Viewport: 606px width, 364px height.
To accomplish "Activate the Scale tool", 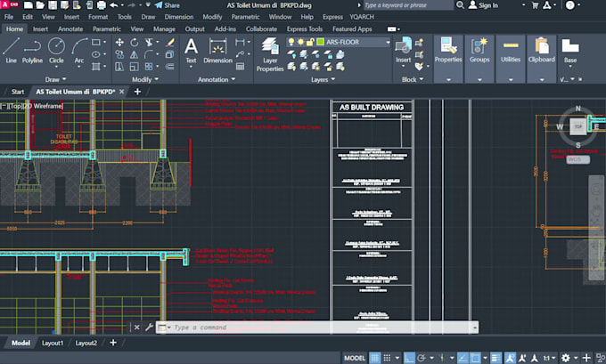I will (134, 67).
